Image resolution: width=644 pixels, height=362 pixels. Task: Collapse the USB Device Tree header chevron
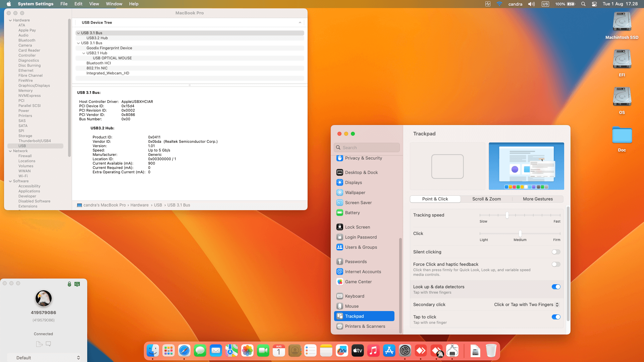click(x=300, y=22)
